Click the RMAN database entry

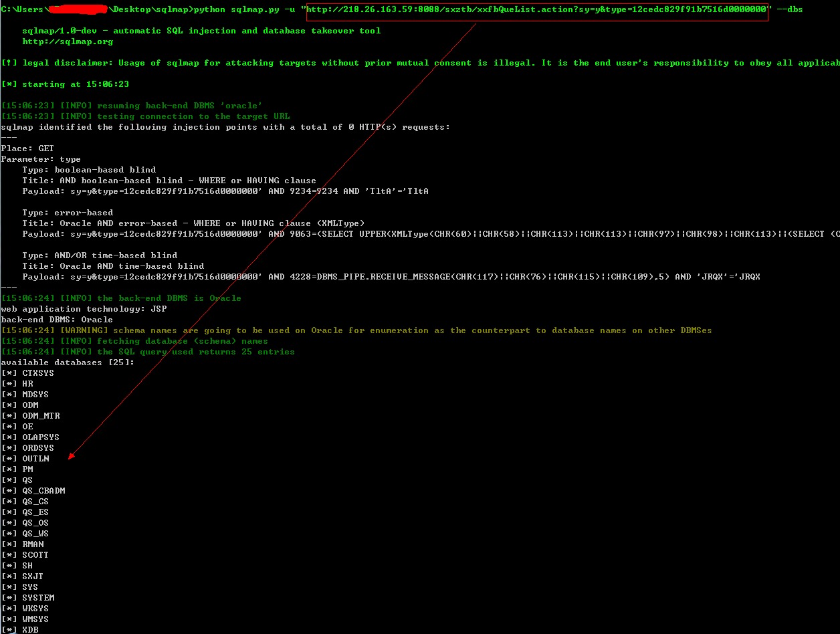tap(22, 544)
